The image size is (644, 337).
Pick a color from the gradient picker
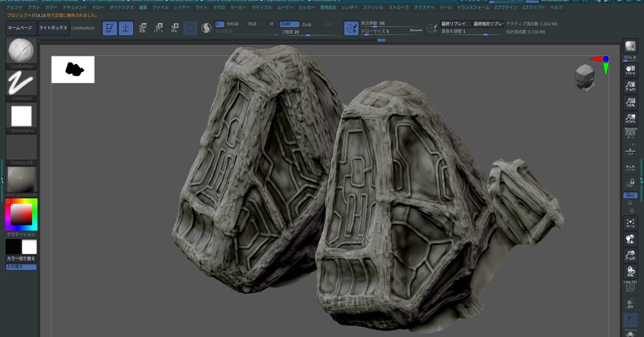[x=21, y=215]
